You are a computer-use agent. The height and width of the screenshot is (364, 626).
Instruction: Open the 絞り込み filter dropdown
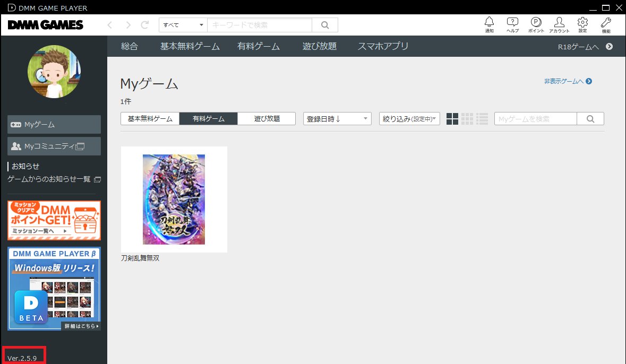(409, 118)
